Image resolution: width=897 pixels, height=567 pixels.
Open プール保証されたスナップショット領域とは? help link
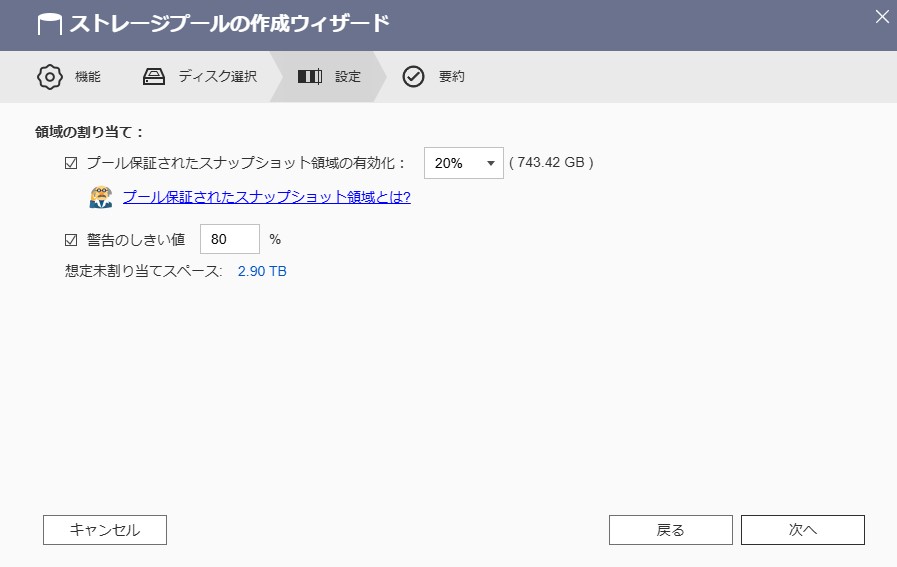[x=267, y=197]
